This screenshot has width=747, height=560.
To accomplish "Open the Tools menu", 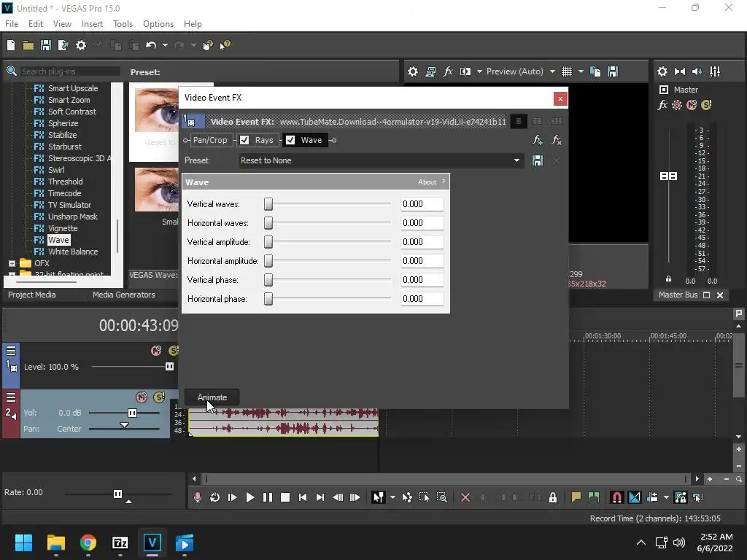I will point(123,24).
